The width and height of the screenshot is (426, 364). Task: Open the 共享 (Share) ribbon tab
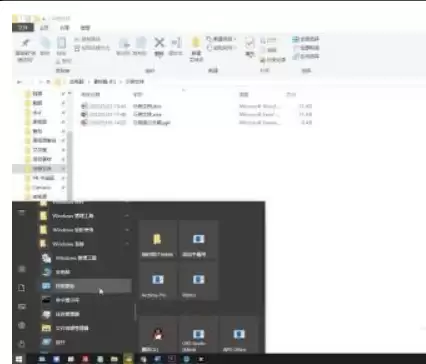pos(64,28)
